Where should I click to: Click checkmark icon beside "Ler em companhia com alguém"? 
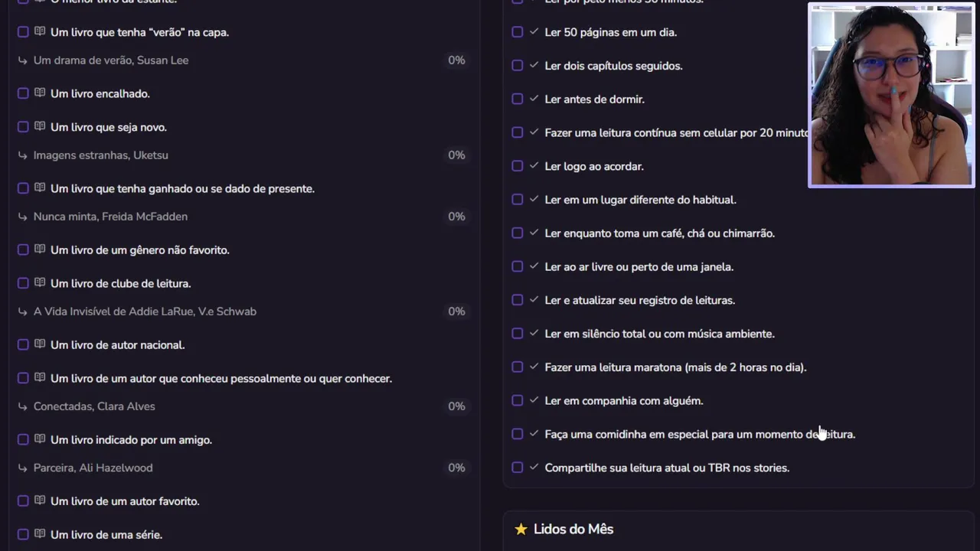point(534,400)
